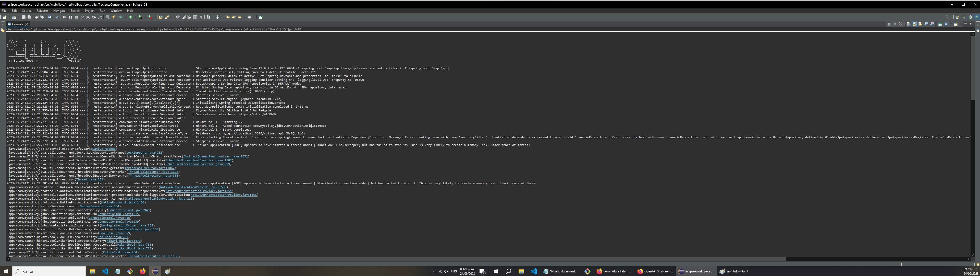Open the Windows Start button
Viewport: 980px width, 276px height.
(6, 271)
